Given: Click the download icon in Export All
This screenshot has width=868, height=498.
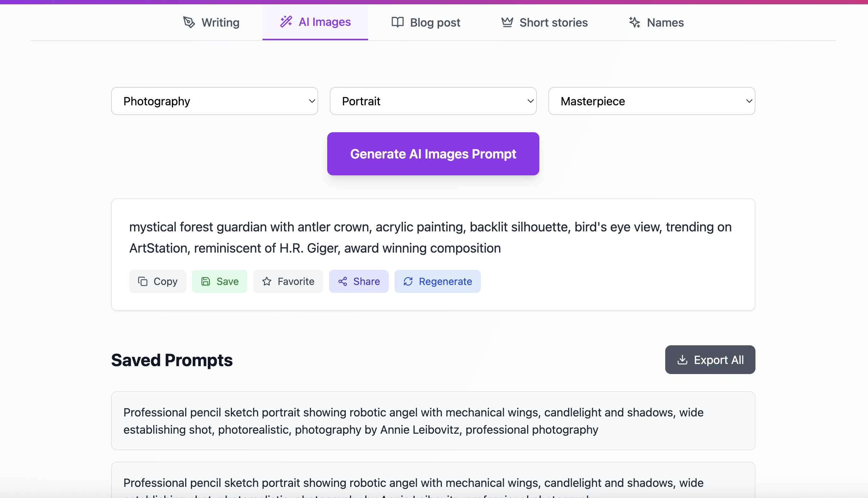Looking at the screenshot, I should [682, 360].
